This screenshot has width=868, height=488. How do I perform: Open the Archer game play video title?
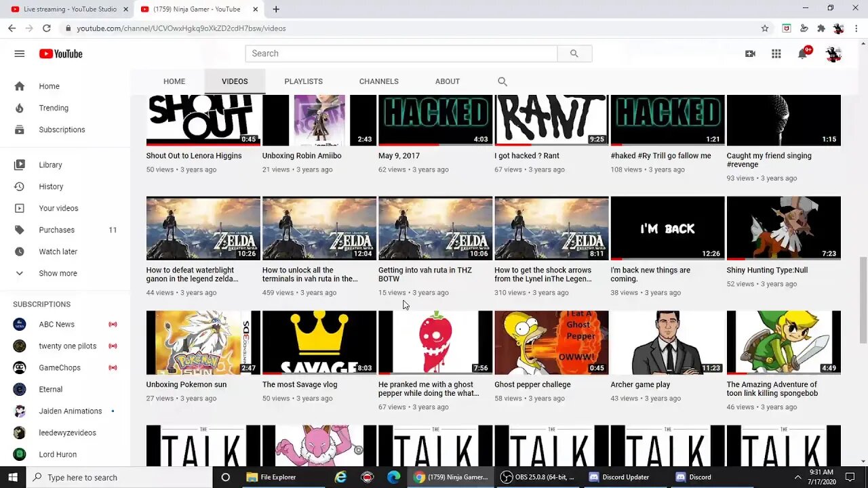640,385
